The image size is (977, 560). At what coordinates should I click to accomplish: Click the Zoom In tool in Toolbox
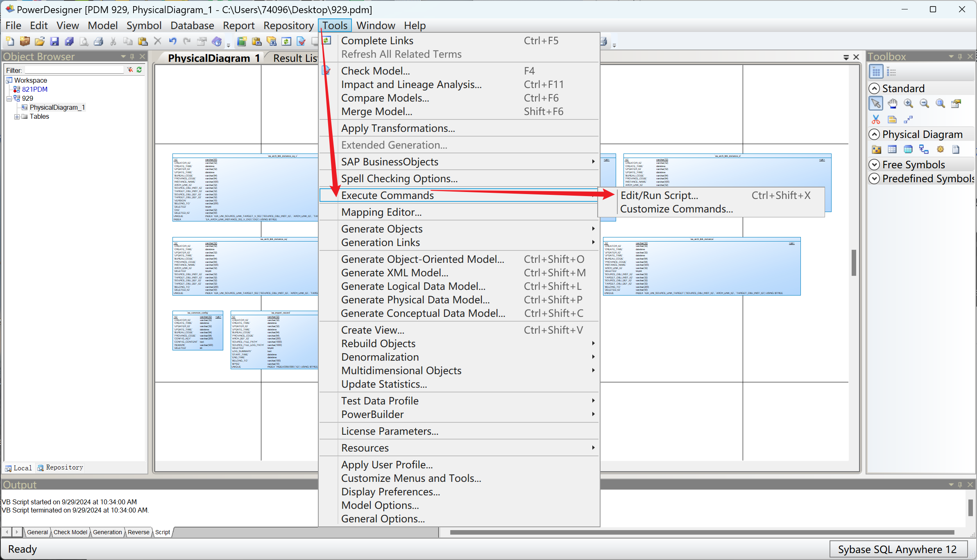coord(908,104)
